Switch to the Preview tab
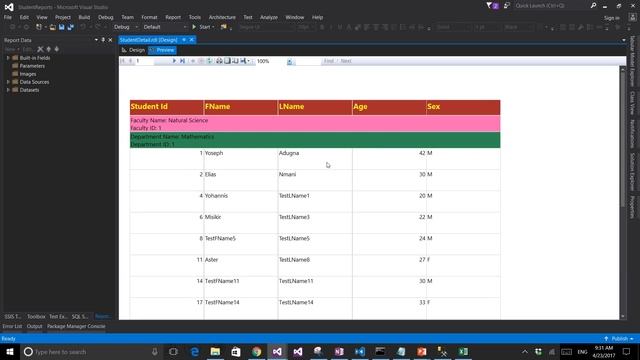The height and width of the screenshot is (360, 640). (162, 50)
